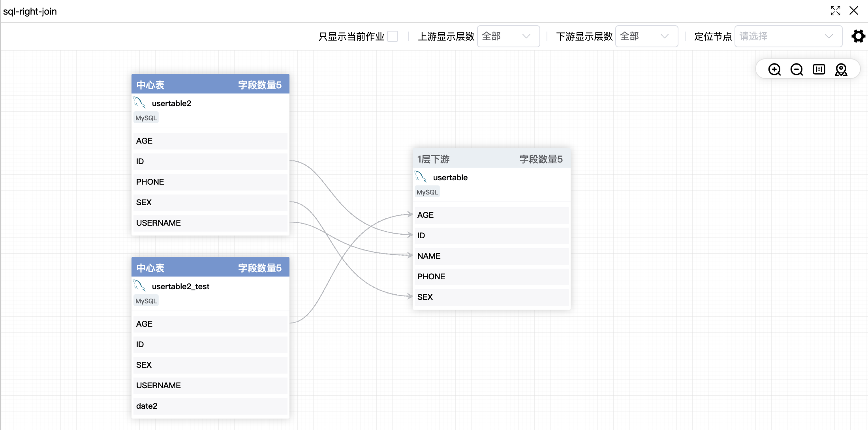
Task: Select the sql-right-join title menu
Action: [x=31, y=9]
